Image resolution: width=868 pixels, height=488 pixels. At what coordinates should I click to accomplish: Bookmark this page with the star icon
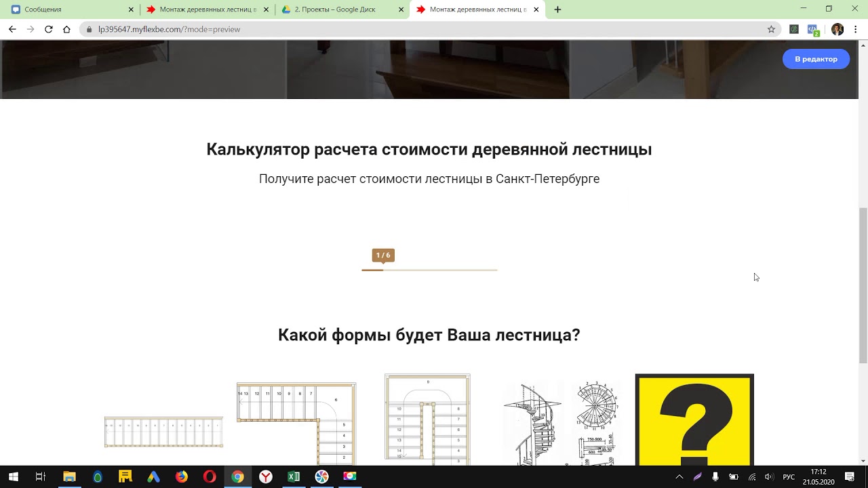(771, 29)
